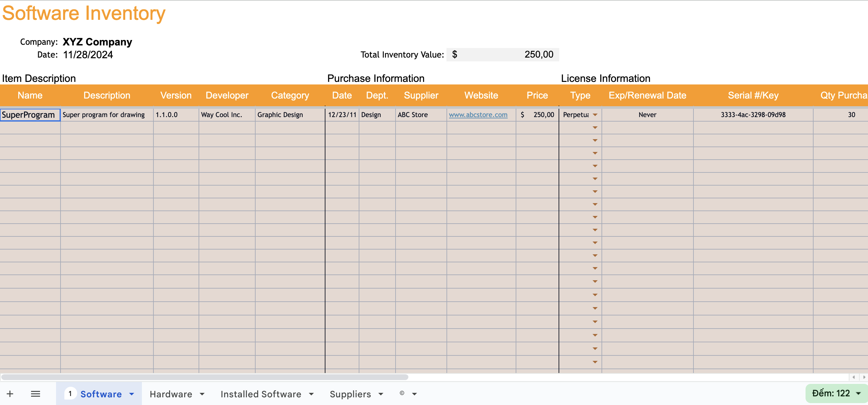
Task: Select the SuperProgram name cell
Action: click(30, 115)
